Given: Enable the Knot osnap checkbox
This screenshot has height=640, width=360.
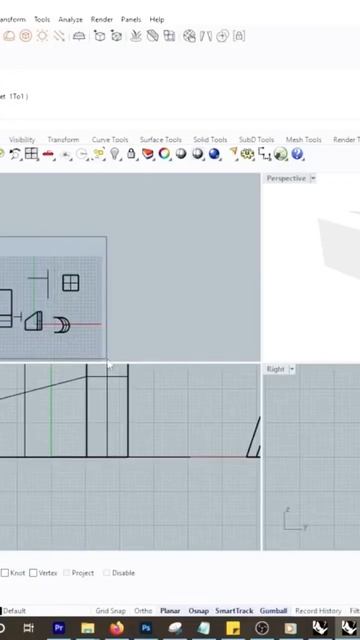Looking at the screenshot, I should click(x=5, y=573).
